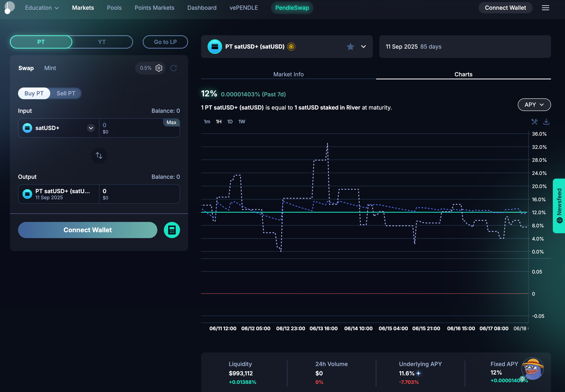Click the Max amount button
Screen dimensions: 565x392
[171, 122]
